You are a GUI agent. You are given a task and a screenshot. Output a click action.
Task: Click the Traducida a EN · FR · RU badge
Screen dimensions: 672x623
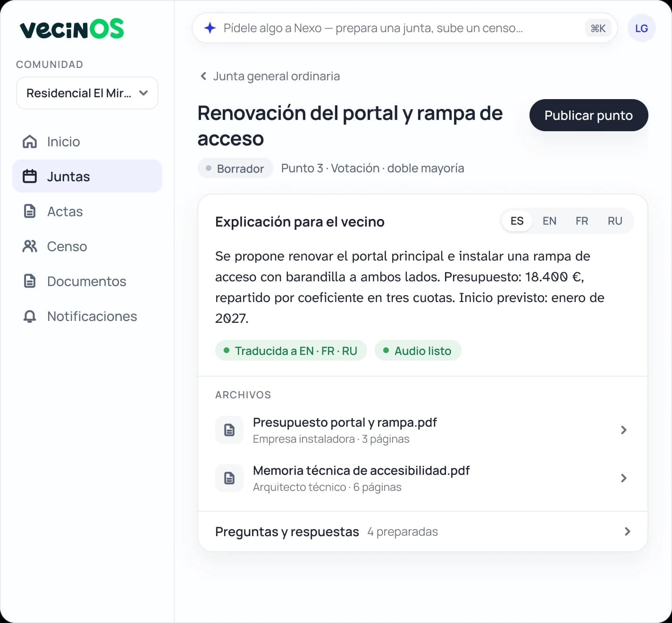pos(291,351)
